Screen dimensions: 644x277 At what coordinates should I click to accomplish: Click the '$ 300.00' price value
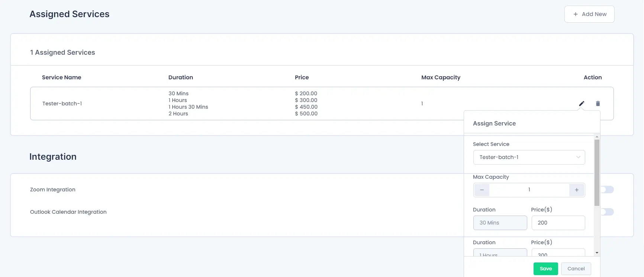[x=306, y=100]
